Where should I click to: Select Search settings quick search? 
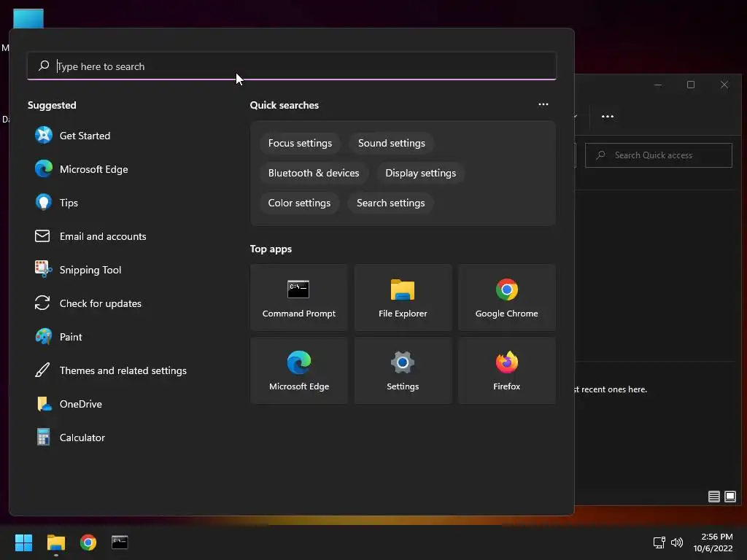(x=391, y=203)
